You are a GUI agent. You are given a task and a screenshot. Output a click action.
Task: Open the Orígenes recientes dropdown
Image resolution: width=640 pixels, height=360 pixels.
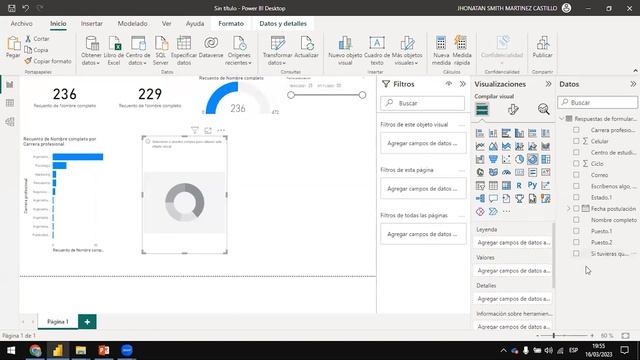coord(239,59)
